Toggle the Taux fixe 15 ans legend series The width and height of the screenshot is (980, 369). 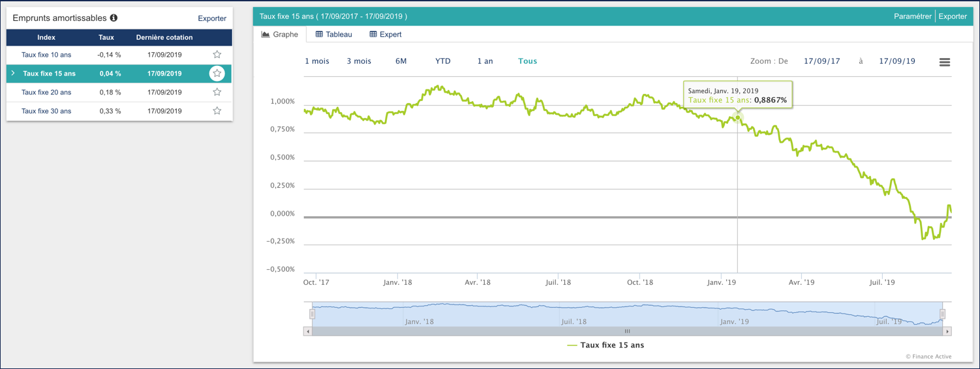(x=605, y=345)
